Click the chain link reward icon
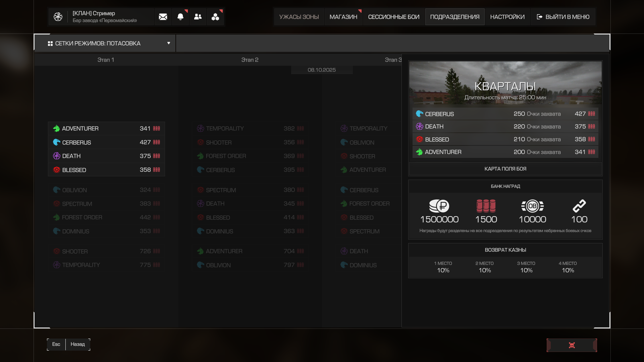The image size is (644, 362). click(x=579, y=206)
